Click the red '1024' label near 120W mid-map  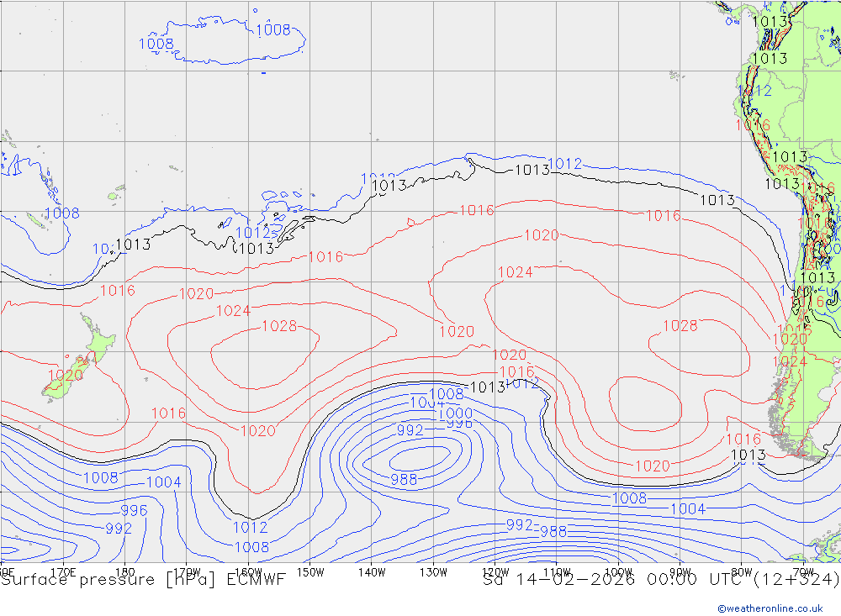pos(516,272)
